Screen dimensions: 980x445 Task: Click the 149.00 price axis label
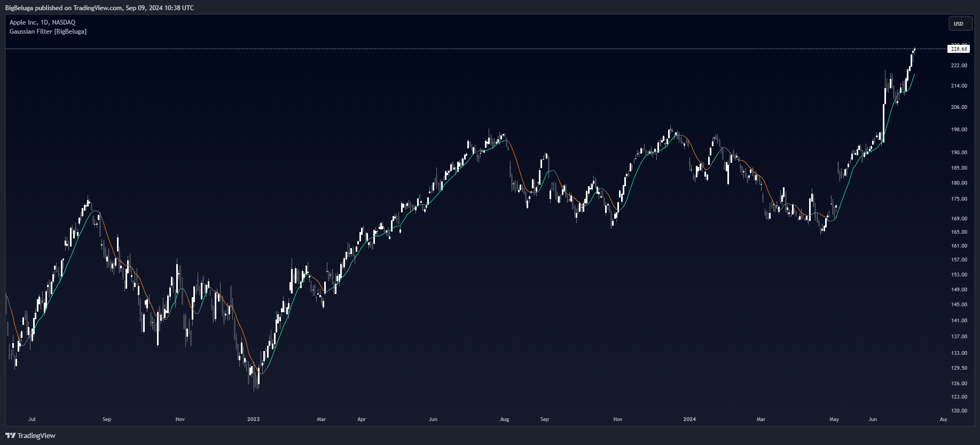959,290
